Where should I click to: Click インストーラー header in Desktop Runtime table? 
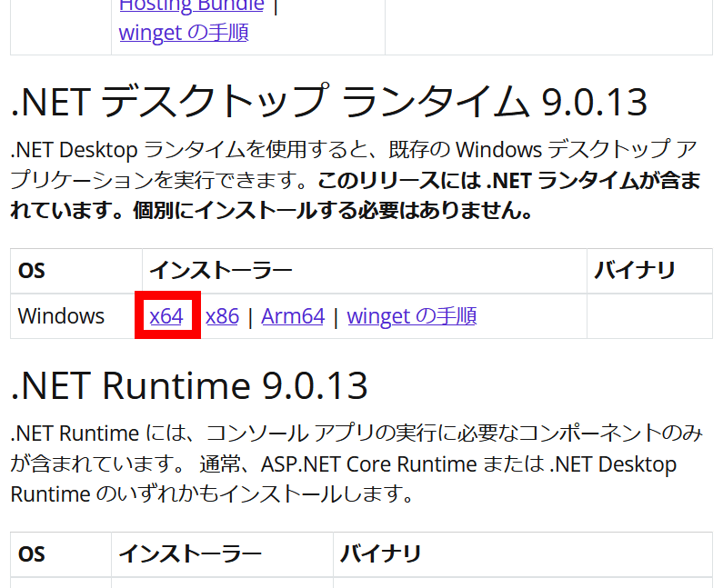click(x=220, y=271)
